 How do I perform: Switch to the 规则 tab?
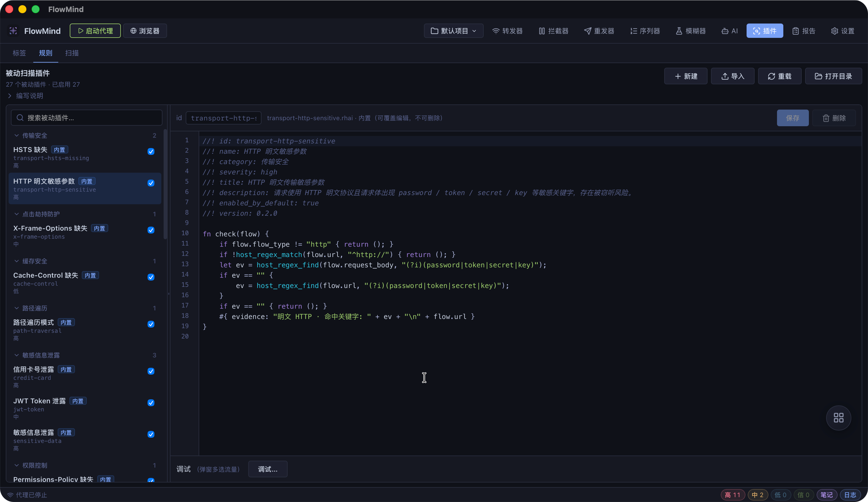pyautogui.click(x=45, y=53)
